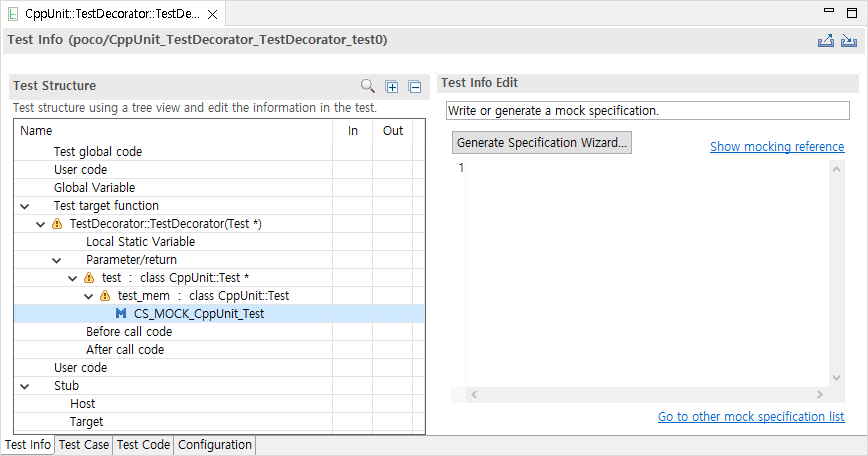
Task: Click editor horizontal scrollbar right arrow
Action: (820, 395)
